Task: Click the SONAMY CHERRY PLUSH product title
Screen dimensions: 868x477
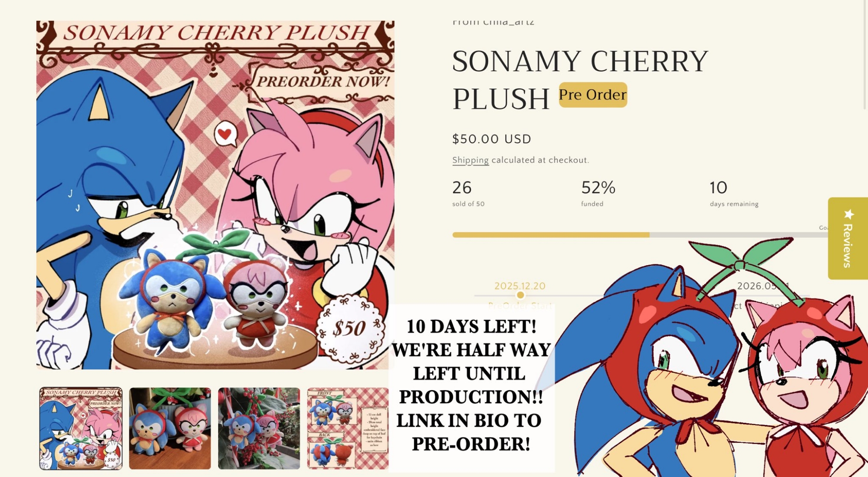Action: [x=580, y=79]
